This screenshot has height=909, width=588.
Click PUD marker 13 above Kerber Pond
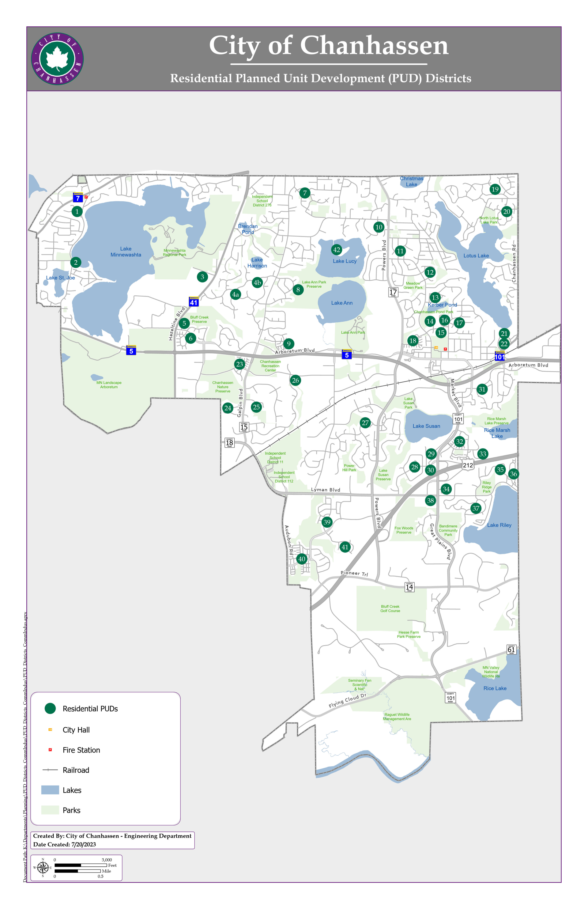pos(435,297)
